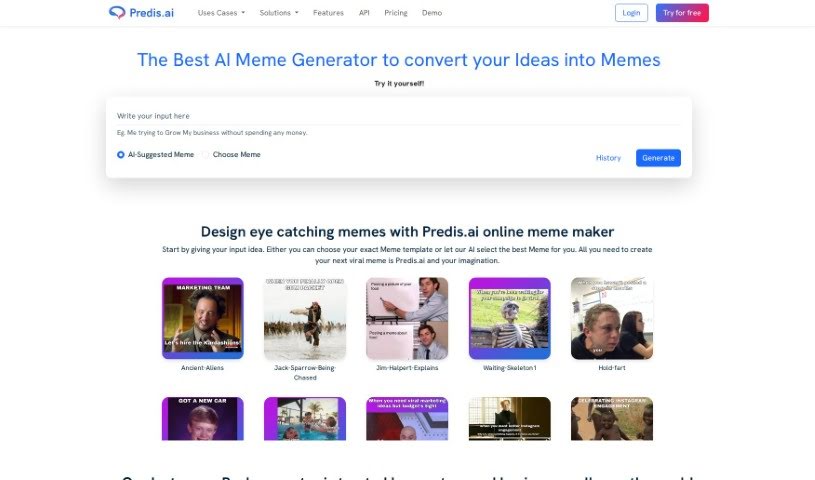
Task: Pick the viral marketing ideas meme thumbnail
Action: click(407, 419)
